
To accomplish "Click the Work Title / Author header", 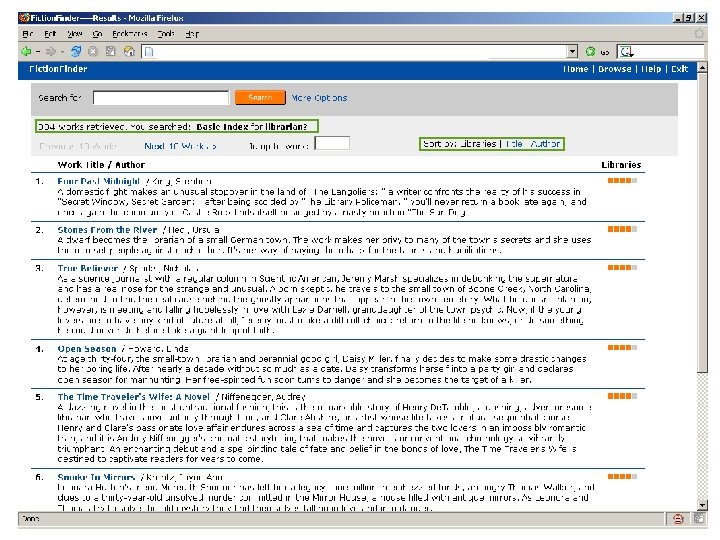I will [101, 165].
